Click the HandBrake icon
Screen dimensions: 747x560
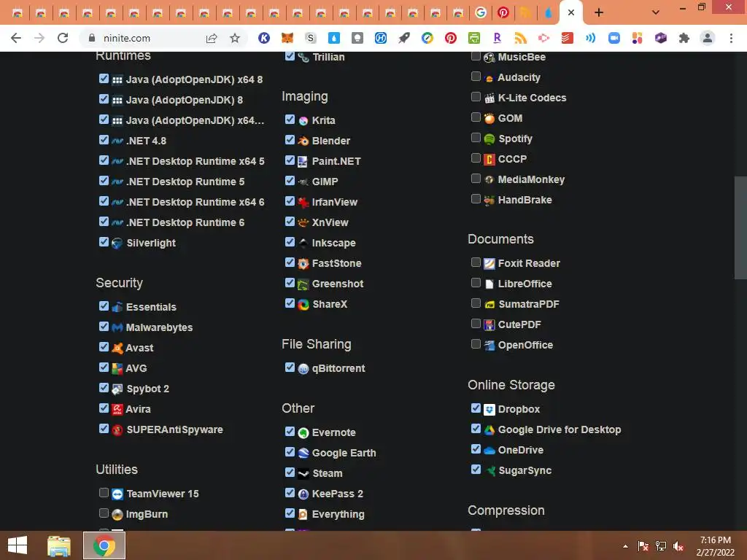pos(489,201)
